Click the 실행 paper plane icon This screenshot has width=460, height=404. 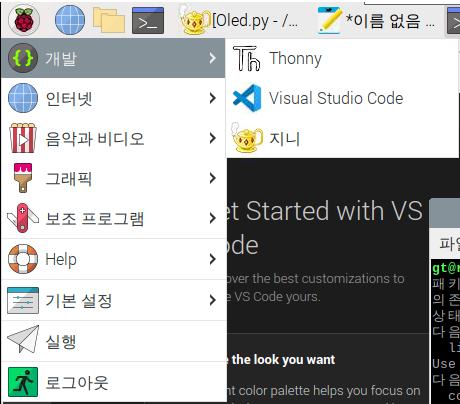pyautogui.click(x=23, y=339)
